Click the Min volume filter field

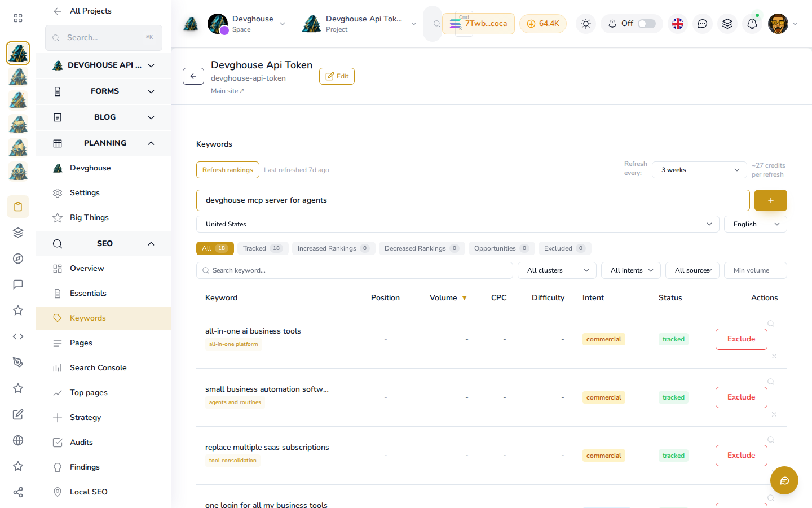coord(756,270)
